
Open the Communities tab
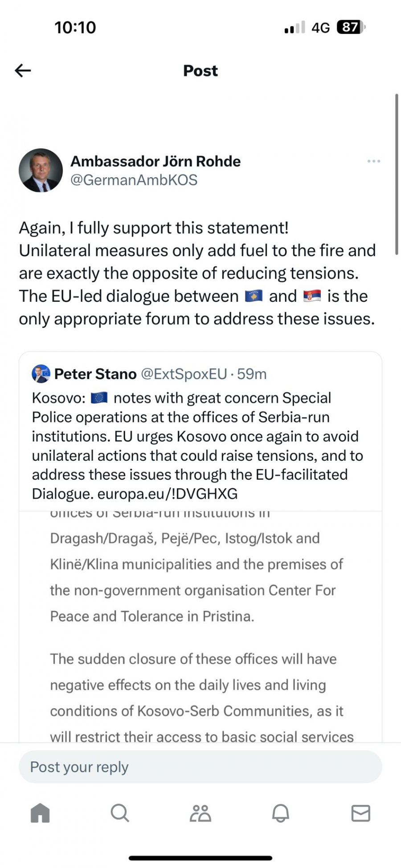(200, 813)
